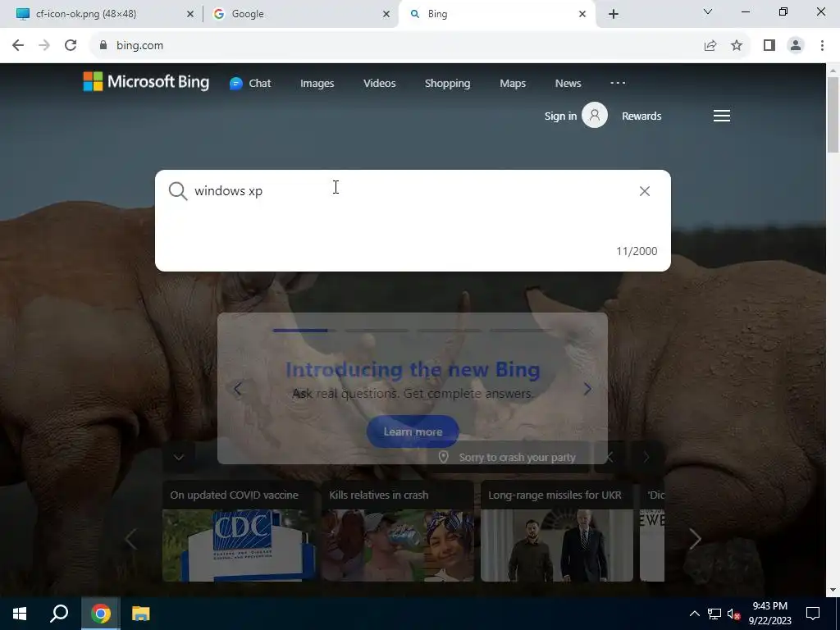Open Windows taskbar search
The height and width of the screenshot is (630, 840).
coord(59,614)
